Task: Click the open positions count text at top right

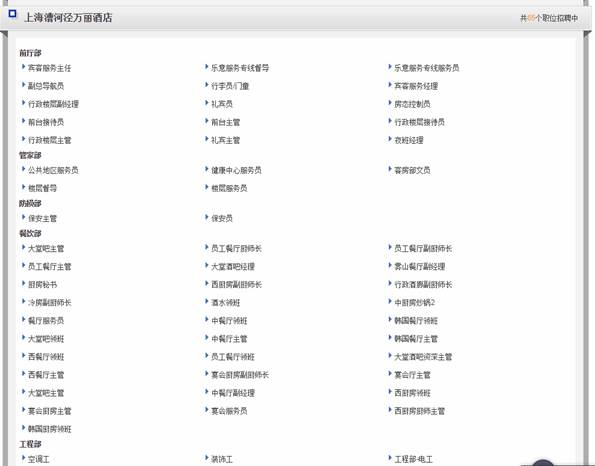Action: point(549,18)
